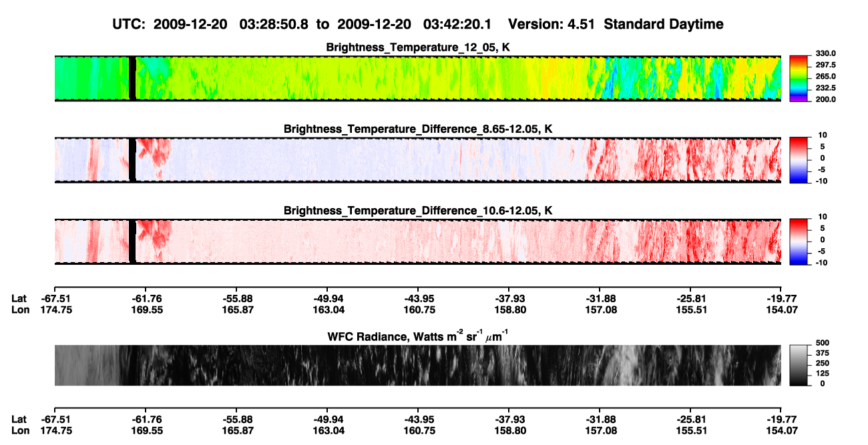Image resolution: width=868 pixels, height=445 pixels.
Task: Select the 8.65-12.05 difference image strip
Action: click(417, 160)
